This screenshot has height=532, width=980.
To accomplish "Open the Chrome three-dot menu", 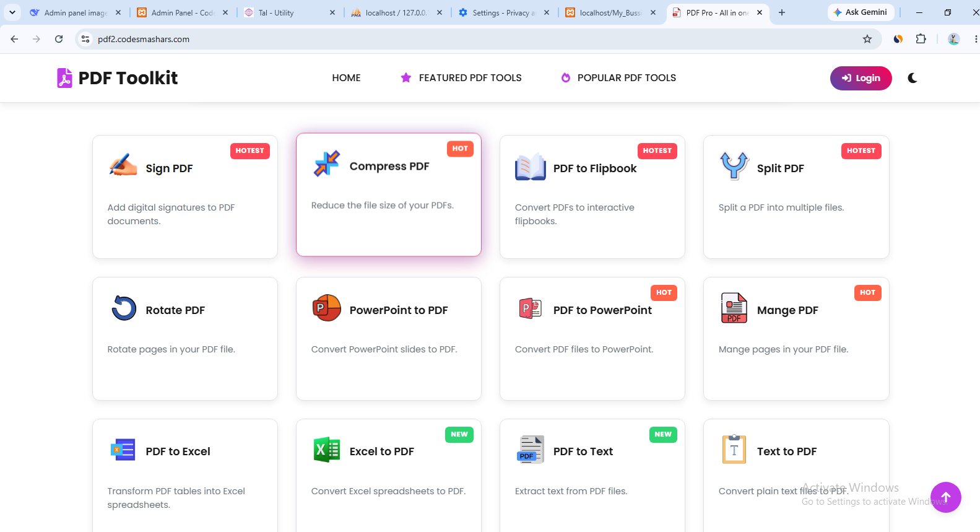I will pyautogui.click(x=976, y=39).
